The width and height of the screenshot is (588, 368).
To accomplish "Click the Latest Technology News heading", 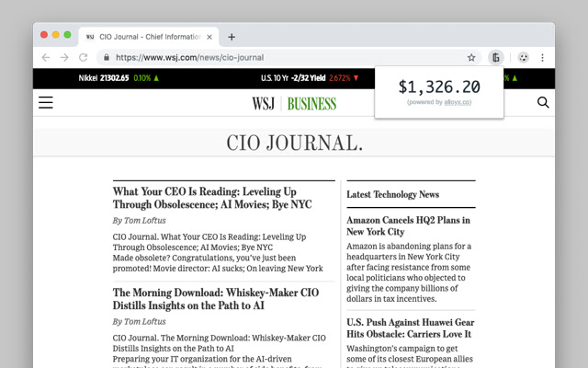I will pyautogui.click(x=392, y=194).
